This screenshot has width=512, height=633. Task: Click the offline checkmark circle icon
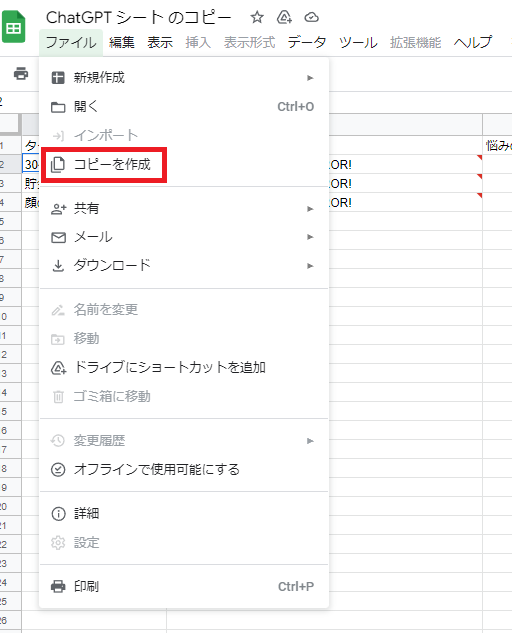[x=58, y=470]
